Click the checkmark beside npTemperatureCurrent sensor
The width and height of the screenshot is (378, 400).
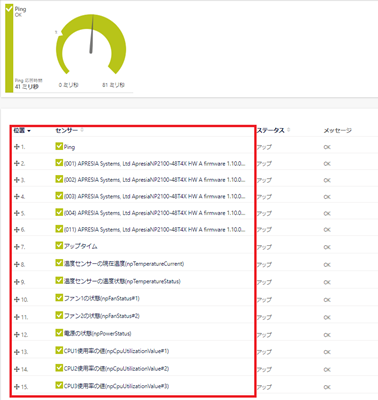coord(59,263)
